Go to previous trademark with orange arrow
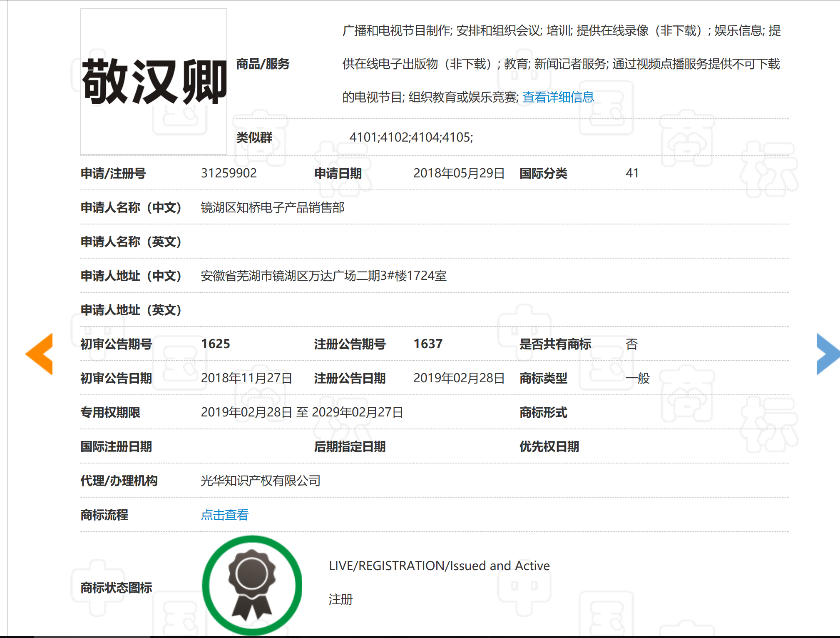The width and height of the screenshot is (840, 638). click(39, 354)
